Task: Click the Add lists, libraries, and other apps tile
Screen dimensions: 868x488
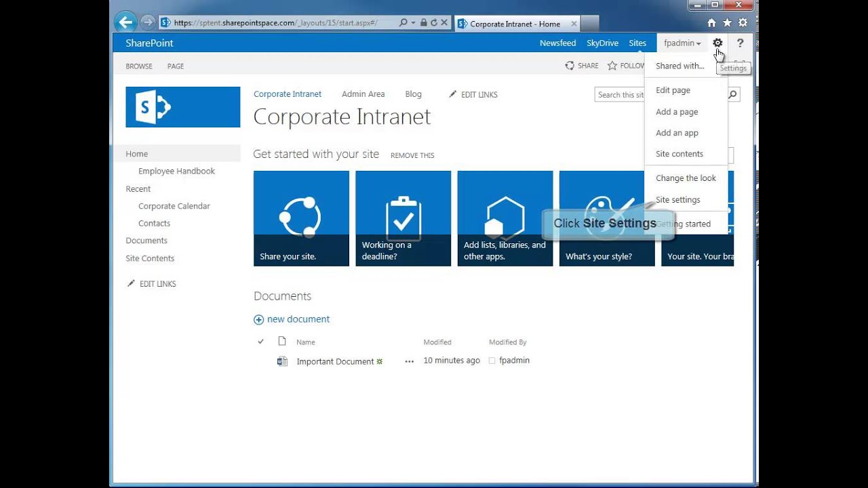Action: click(x=505, y=218)
